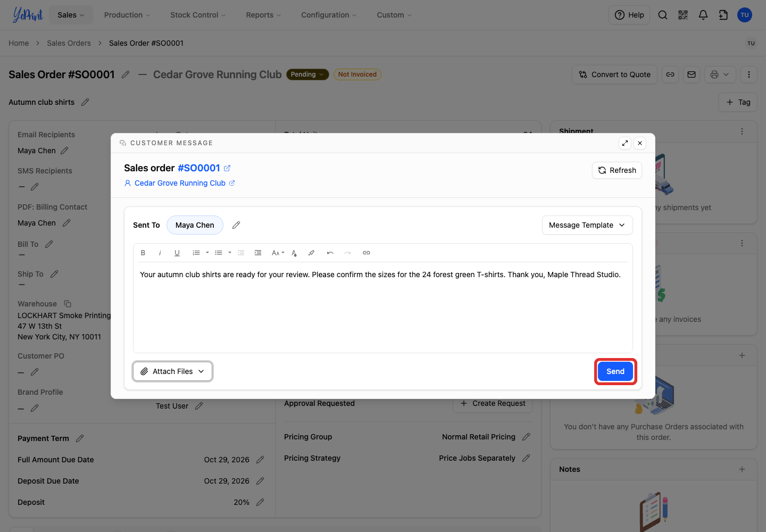Open the QR code scanner icon
766x532 pixels.
[683, 15]
